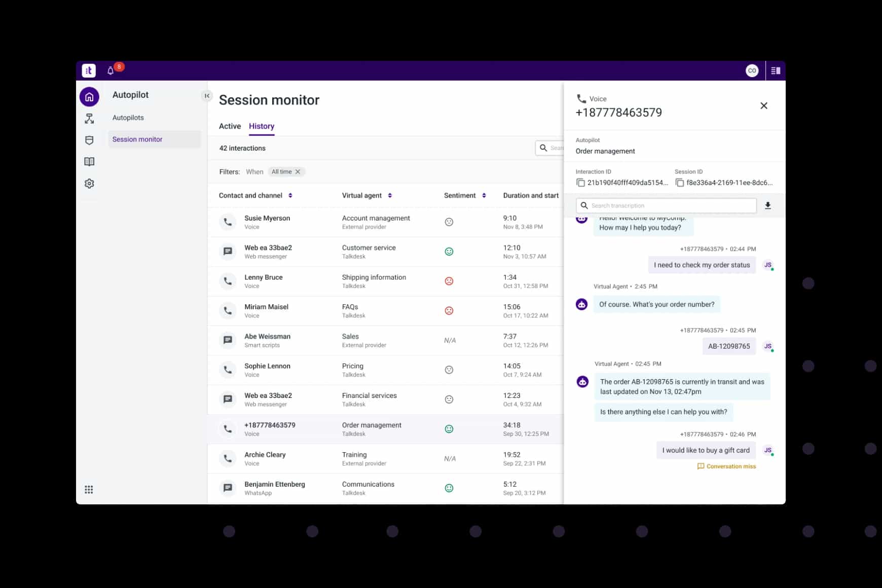Open the notifications bell

(111, 71)
